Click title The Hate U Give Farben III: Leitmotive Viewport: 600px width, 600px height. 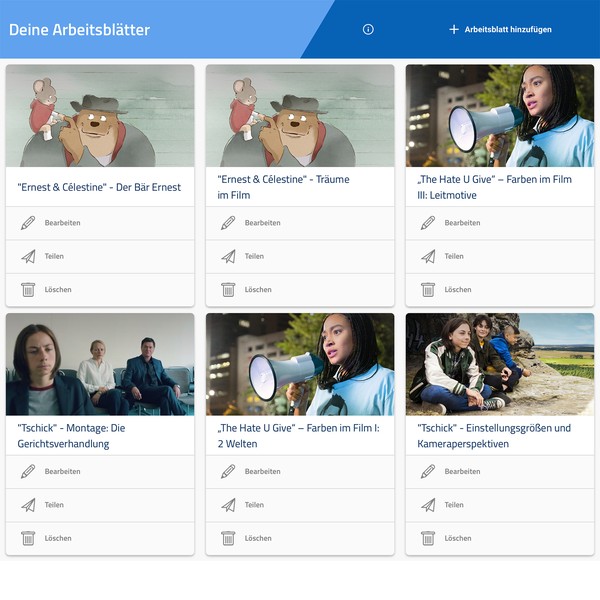click(x=494, y=187)
